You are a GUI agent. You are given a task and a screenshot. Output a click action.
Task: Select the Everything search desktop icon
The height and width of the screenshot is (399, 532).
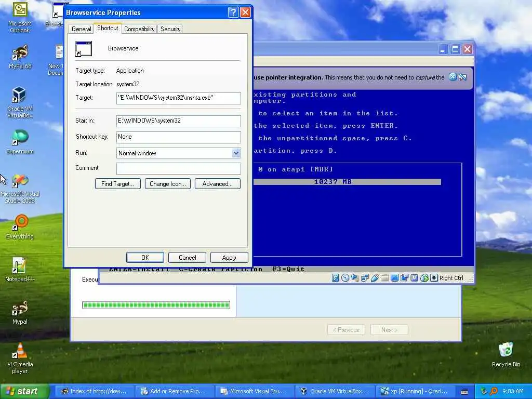coord(20,227)
